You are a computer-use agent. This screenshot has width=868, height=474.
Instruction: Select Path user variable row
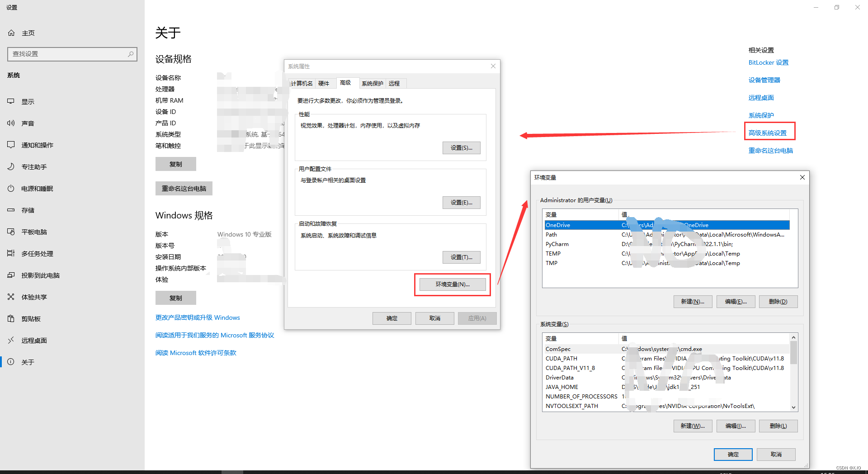point(667,235)
